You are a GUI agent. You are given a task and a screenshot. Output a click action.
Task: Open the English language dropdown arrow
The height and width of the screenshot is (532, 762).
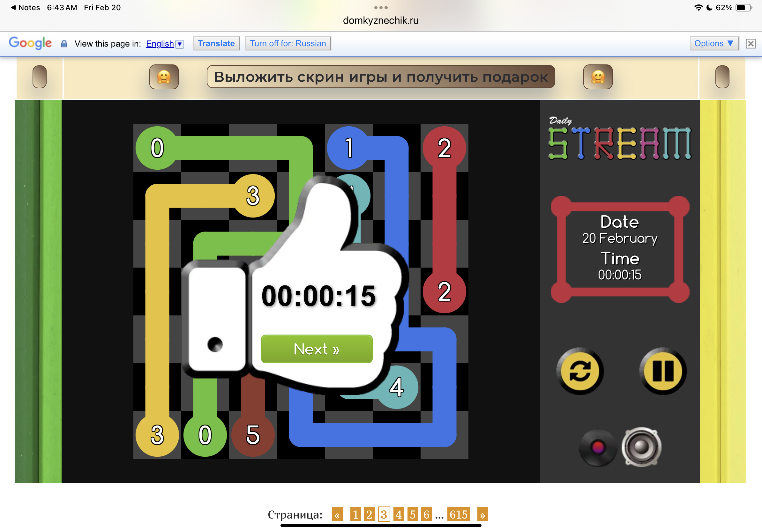[x=180, y=44]
